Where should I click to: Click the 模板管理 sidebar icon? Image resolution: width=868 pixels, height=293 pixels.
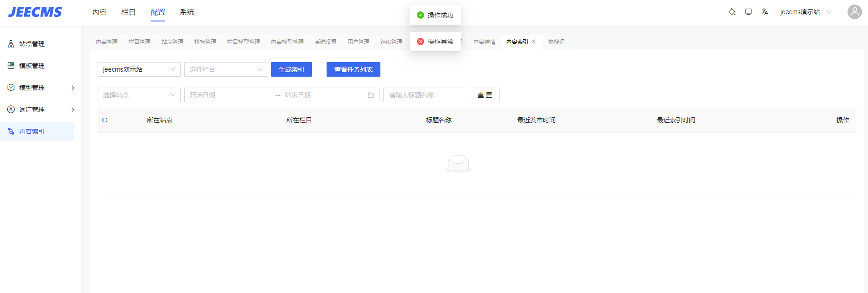click(x=11, y=66)
